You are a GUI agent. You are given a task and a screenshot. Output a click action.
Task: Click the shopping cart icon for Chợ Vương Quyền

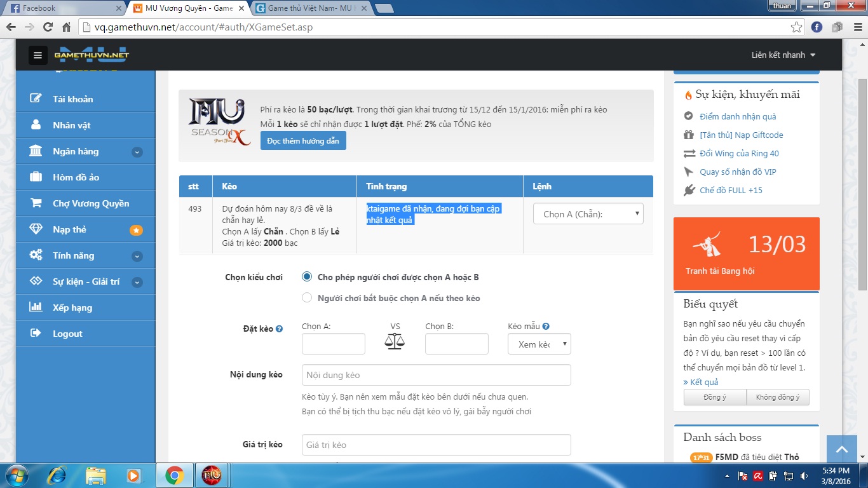pyautogui.click(x=36, y=203)
